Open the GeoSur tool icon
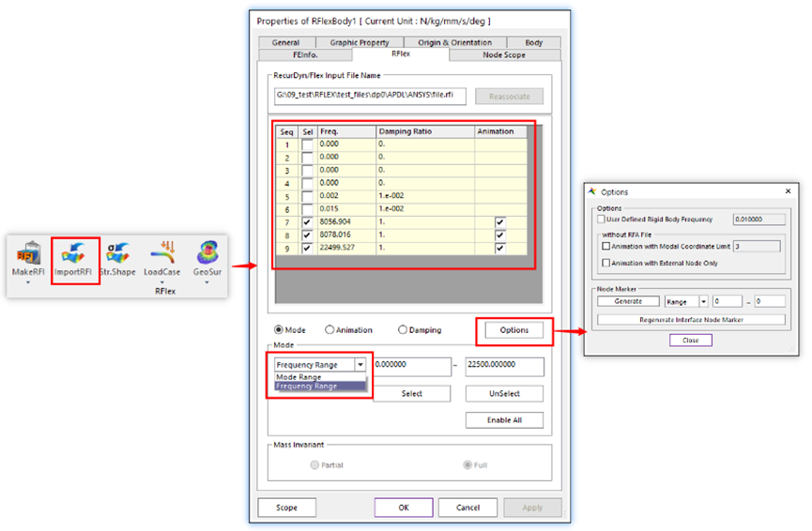 click(x=207, y=252)
